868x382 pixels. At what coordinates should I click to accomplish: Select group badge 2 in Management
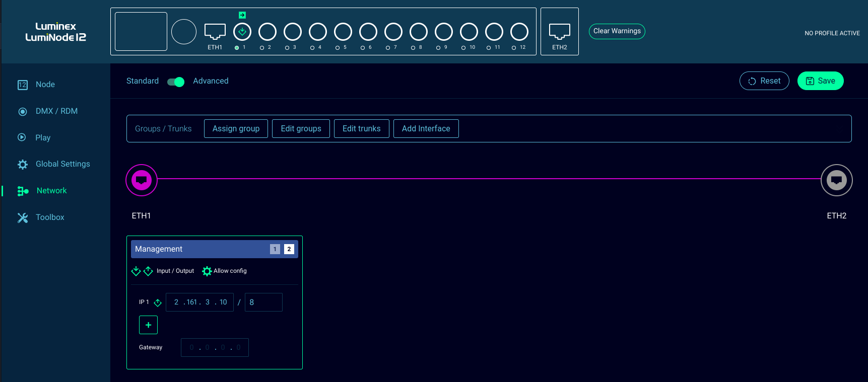click(x=289, y=249)
